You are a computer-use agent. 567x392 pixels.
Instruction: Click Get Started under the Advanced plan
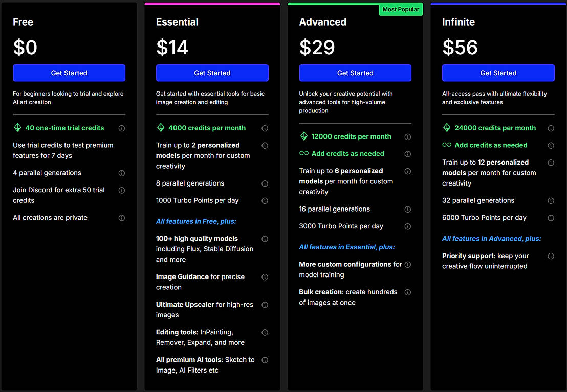tap(355, 73)
